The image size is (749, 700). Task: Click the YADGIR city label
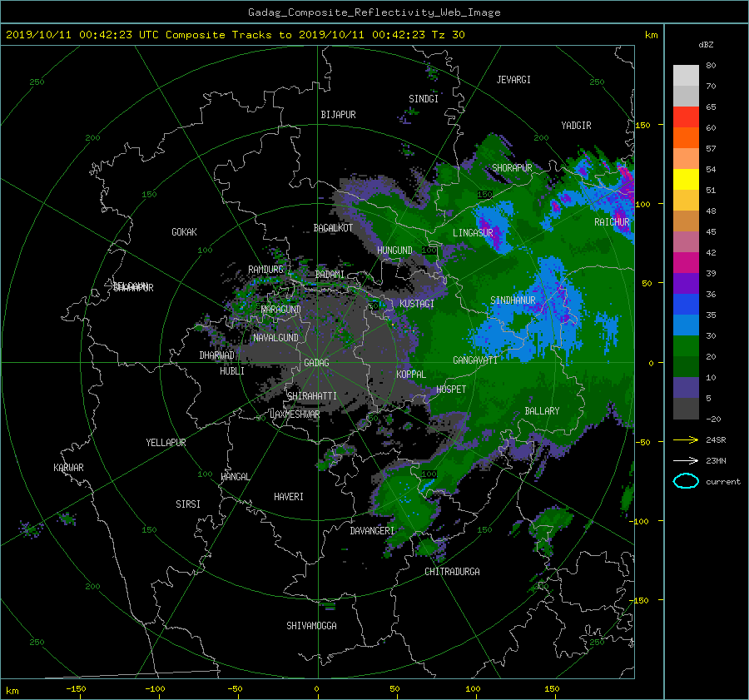pyautogui.click(x=576, y=126)
